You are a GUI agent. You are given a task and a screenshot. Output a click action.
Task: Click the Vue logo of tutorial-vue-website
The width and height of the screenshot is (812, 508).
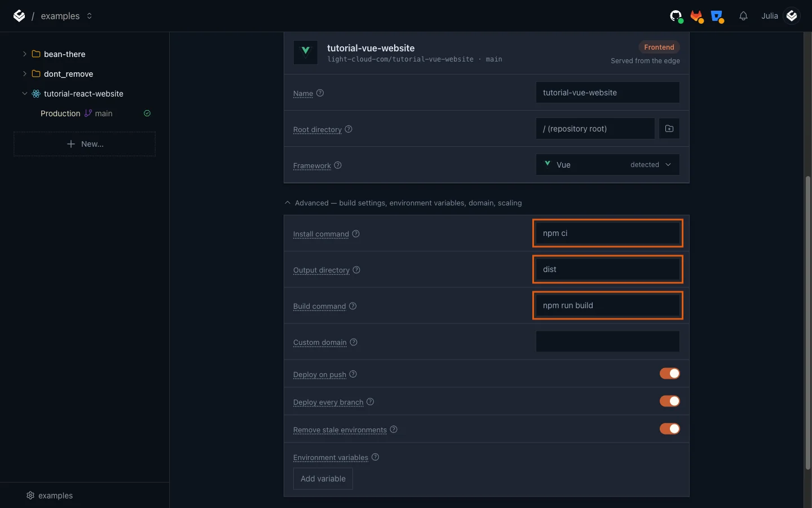[x=306, y=52]
